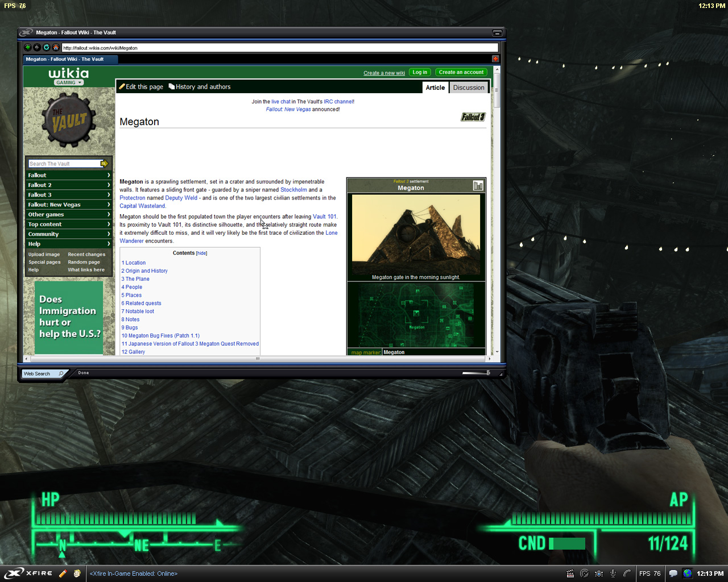Viewport: 728px width, 582px height.
Task: Jump to contents entry 6 Related quests
Action: tap(142, 304)
